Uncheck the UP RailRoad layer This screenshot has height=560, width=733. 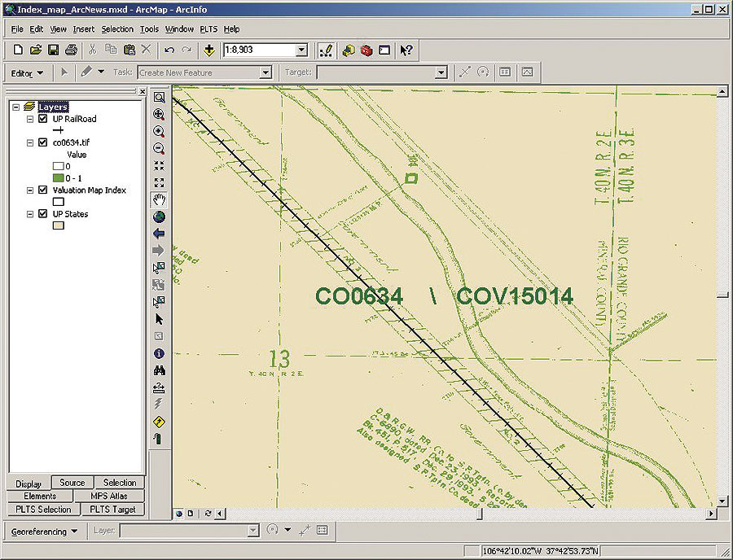pos(43,119)
